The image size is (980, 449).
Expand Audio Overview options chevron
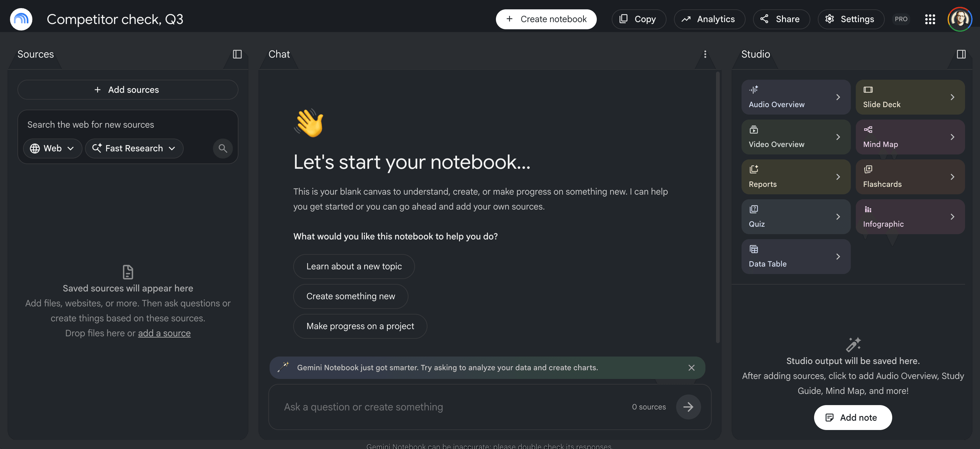click(838, 97)
